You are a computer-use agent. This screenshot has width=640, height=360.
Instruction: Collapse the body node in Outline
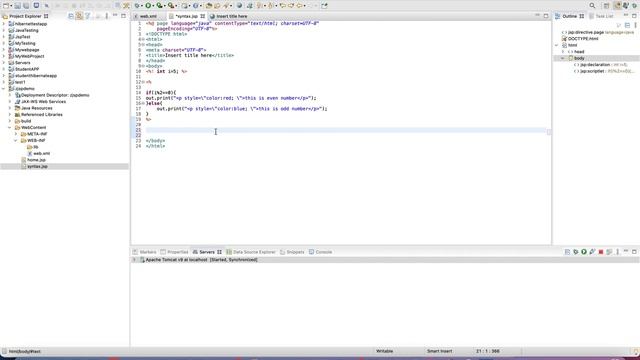(x=563, y=58)
